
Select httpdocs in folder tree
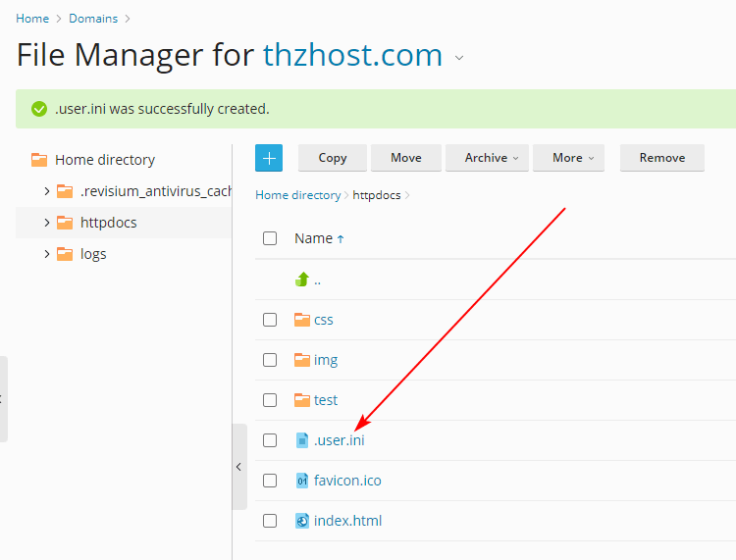[x=108, y=223]
